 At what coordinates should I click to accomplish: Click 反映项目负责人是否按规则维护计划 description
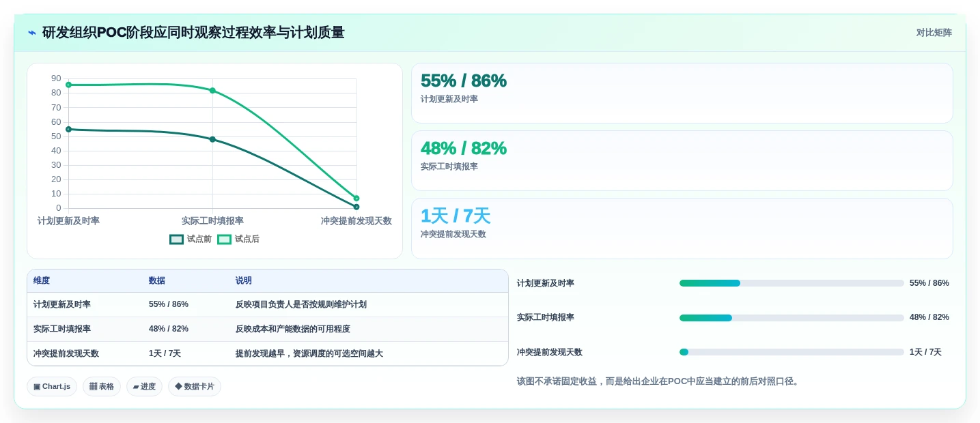(301, 305)
